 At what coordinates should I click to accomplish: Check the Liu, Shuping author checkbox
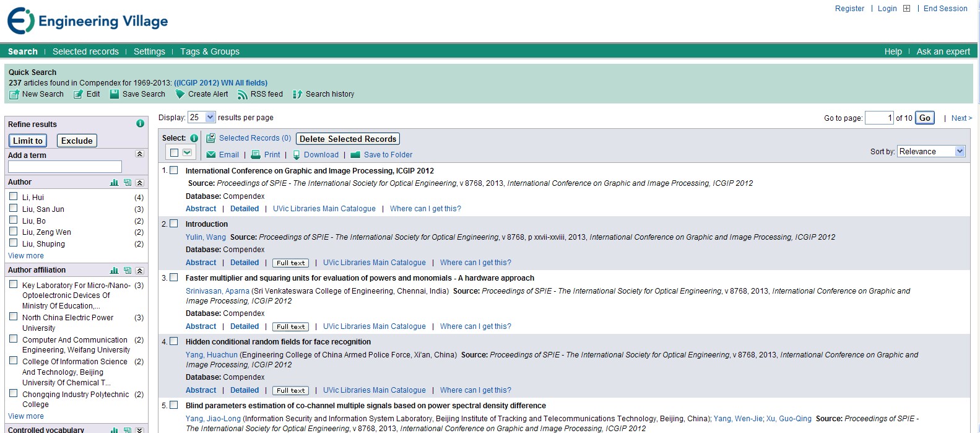(x=13, y=243)
